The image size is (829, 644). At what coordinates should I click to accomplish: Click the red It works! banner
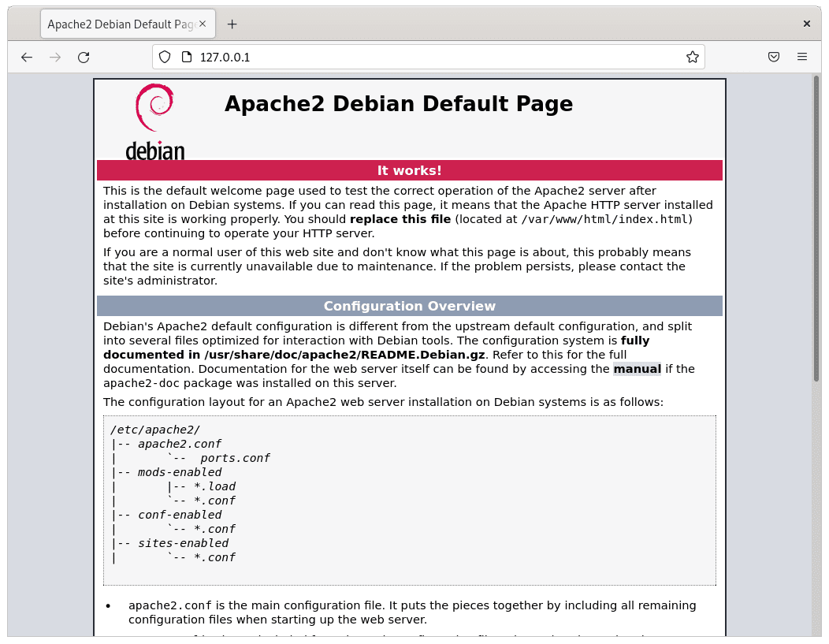tap(410, 170)
